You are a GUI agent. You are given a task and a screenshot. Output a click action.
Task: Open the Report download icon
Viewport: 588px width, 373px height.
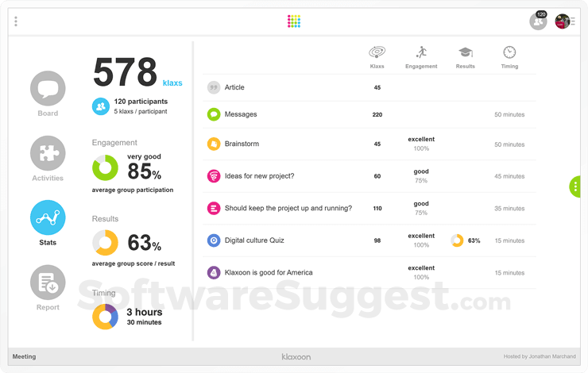coord(48,283)
